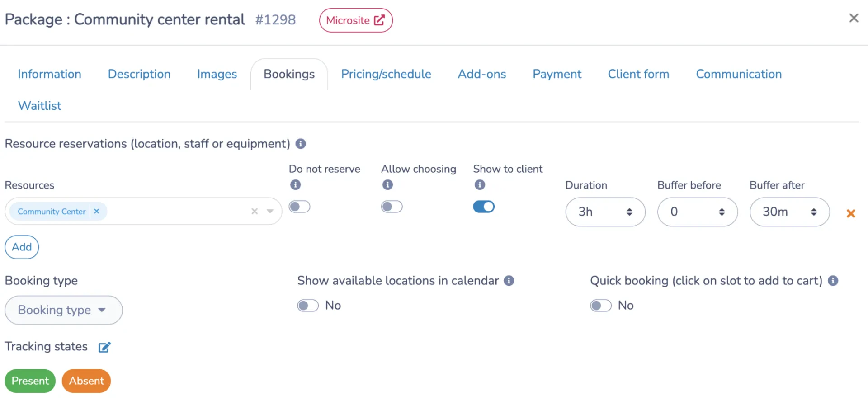Image resolution: width=868 pixels, height=410 pixels.
Task: Enable the Allow choosing switch
Action: (392, 207)
